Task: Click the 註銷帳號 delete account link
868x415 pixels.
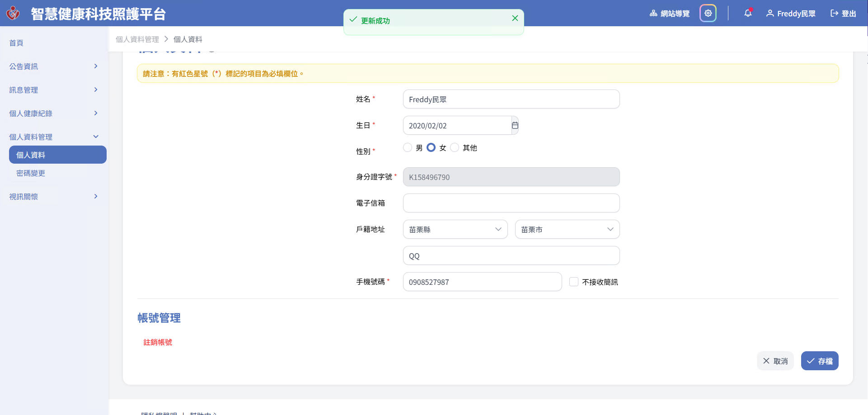Action: coord(158,342)
